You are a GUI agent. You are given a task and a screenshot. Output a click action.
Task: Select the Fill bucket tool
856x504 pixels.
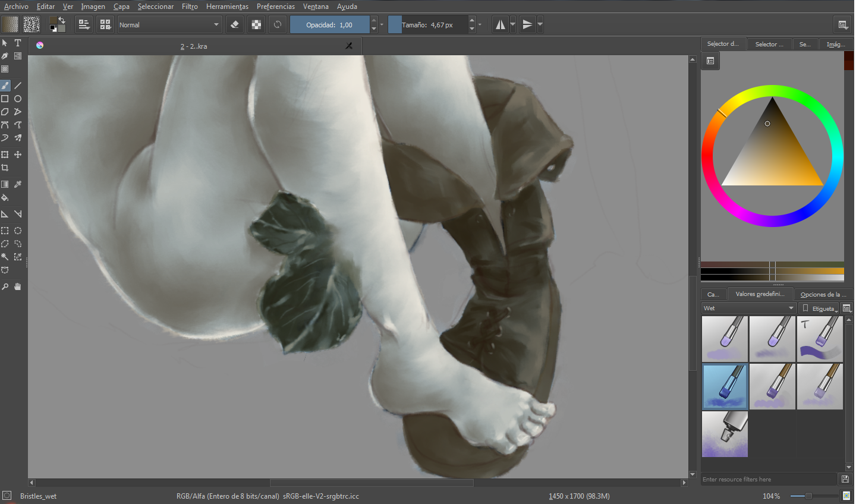[x=5, y=198]
